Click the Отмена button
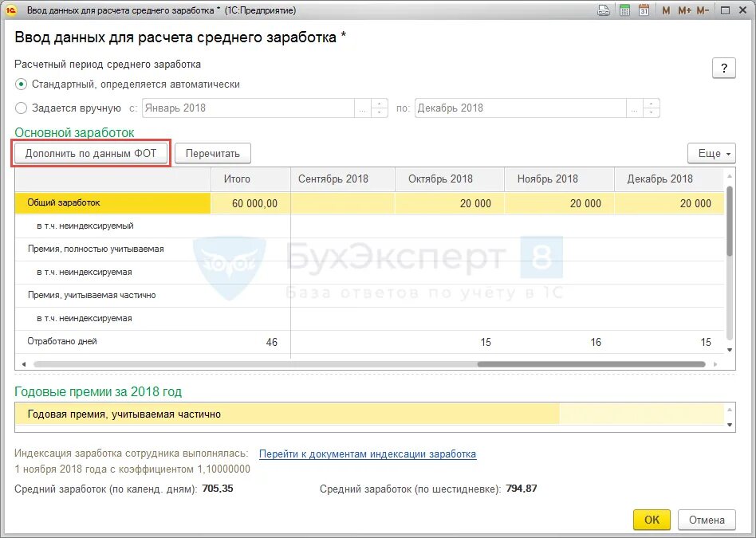This screenshot has height=538, width=756. (707, 520)
